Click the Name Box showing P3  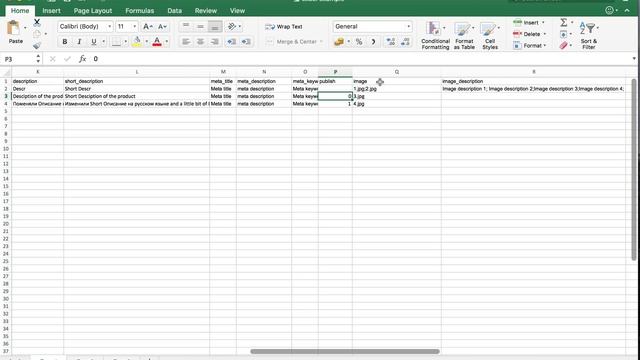point(18,59)
